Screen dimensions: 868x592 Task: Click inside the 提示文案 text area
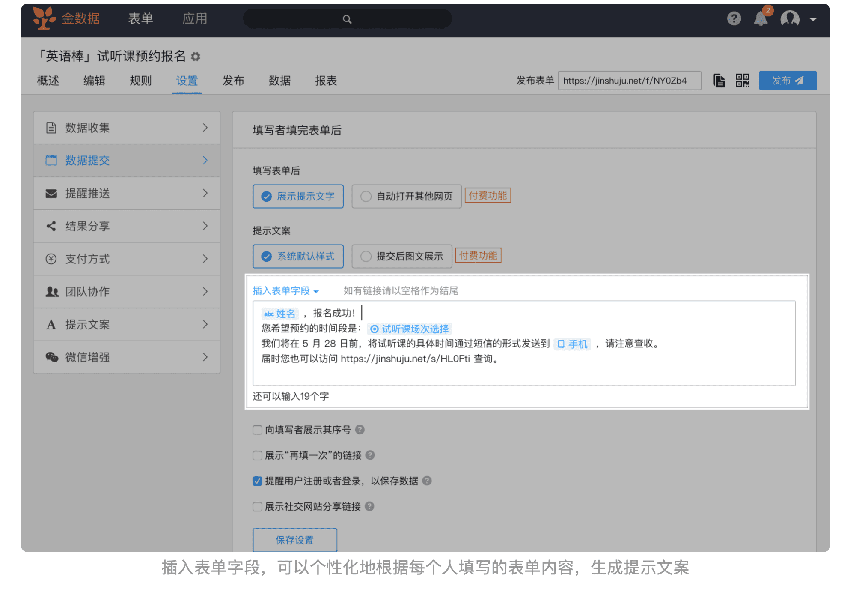pos(524,343)
